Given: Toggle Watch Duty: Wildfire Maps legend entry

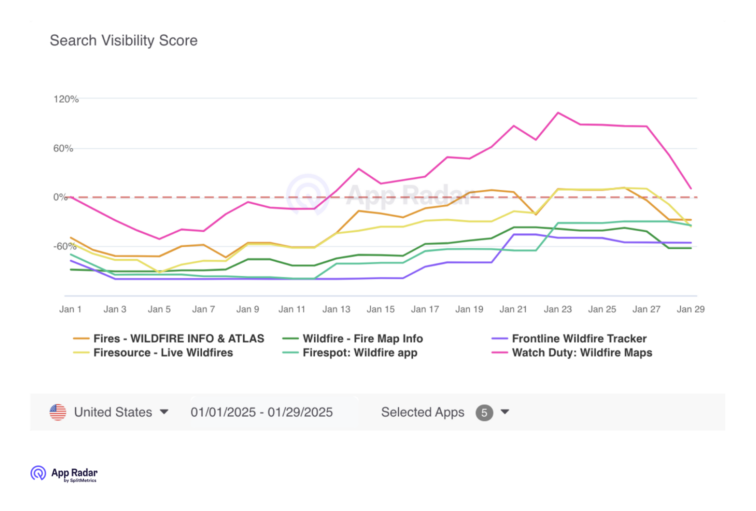Looking at the screenshot, I should 572,352.
